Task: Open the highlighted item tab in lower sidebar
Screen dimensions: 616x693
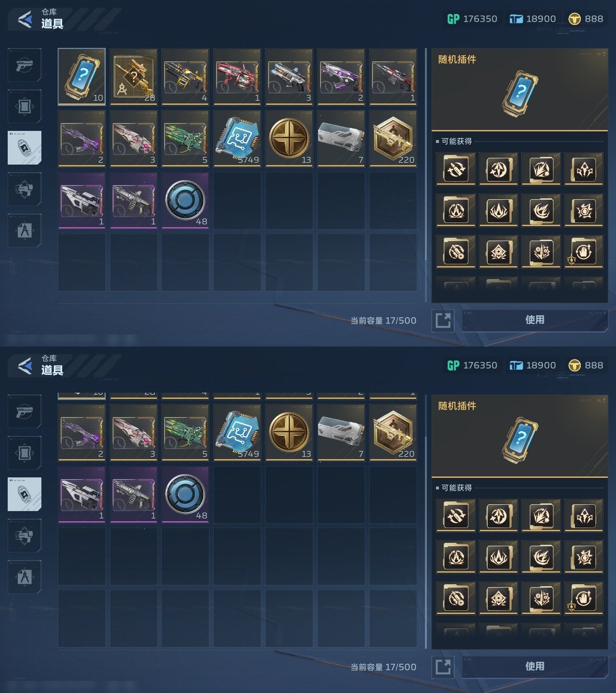Action: (25, 494)
